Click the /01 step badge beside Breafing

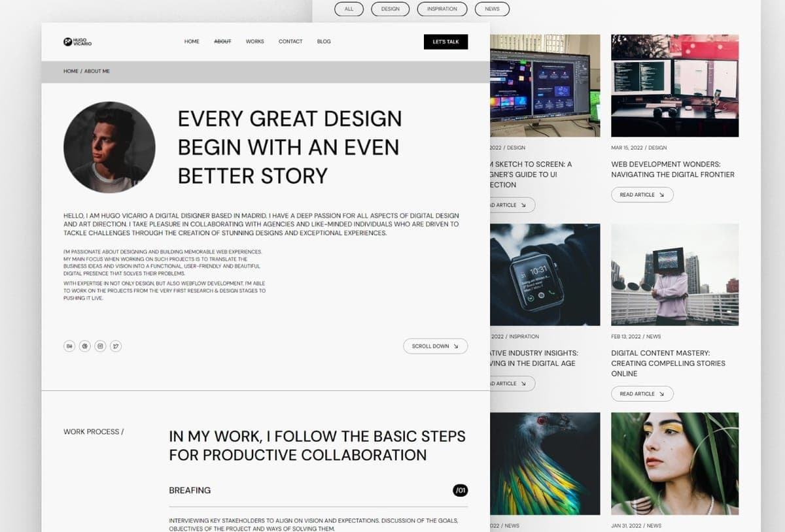point(461,490)
